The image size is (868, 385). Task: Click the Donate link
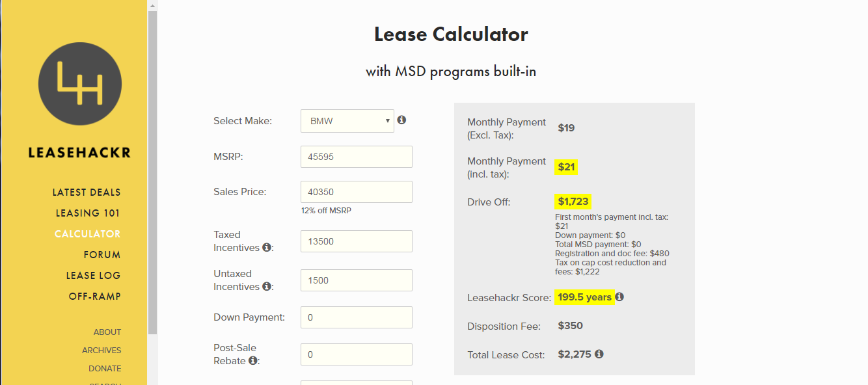click(x=105, y=369)
